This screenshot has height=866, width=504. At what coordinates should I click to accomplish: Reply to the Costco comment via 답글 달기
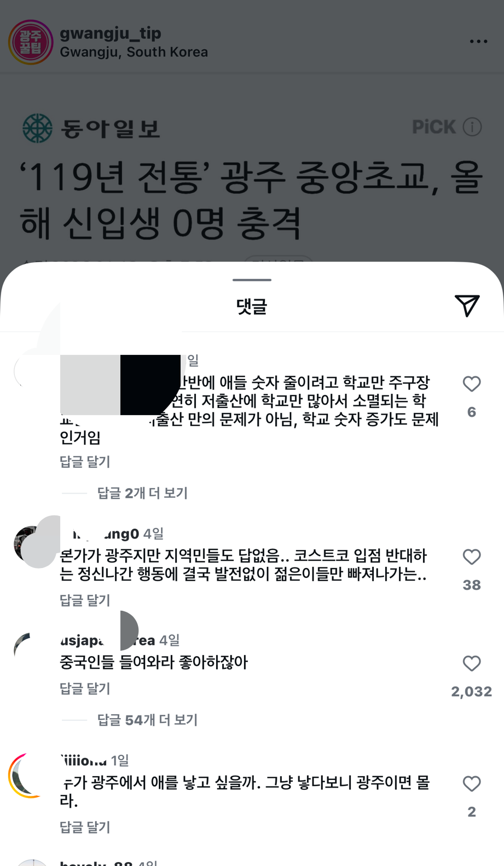point(85,600)
